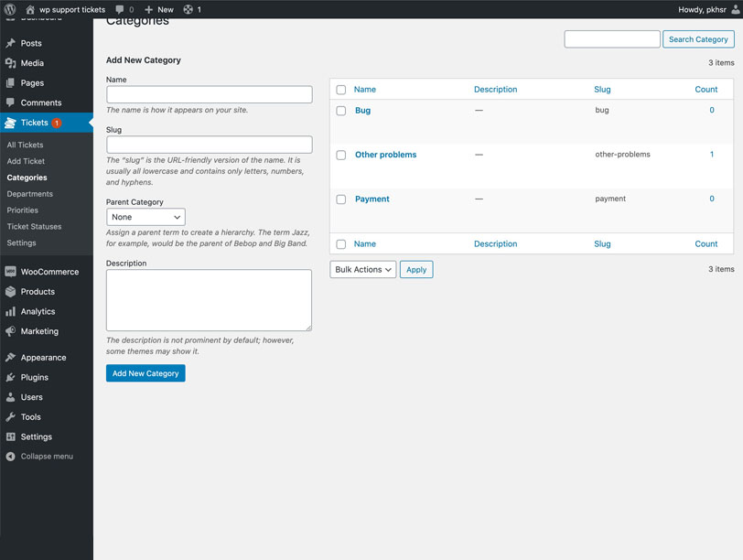This screenshot has height=560, width=743.
Task: Click the Posts pin icon
Action: point(10,43)
